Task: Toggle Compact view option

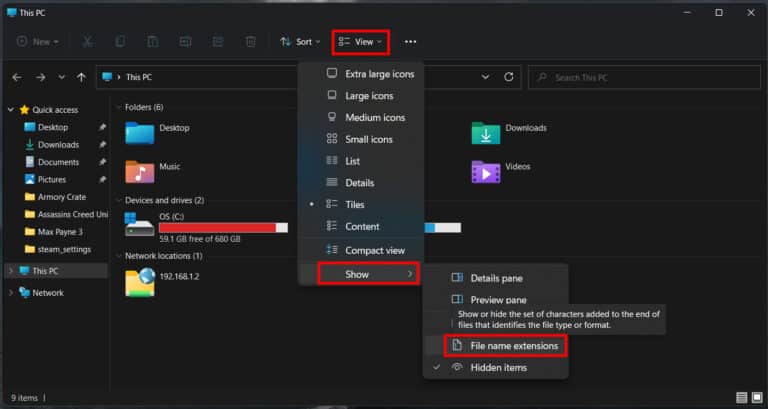Action: [x=361, y=250]
